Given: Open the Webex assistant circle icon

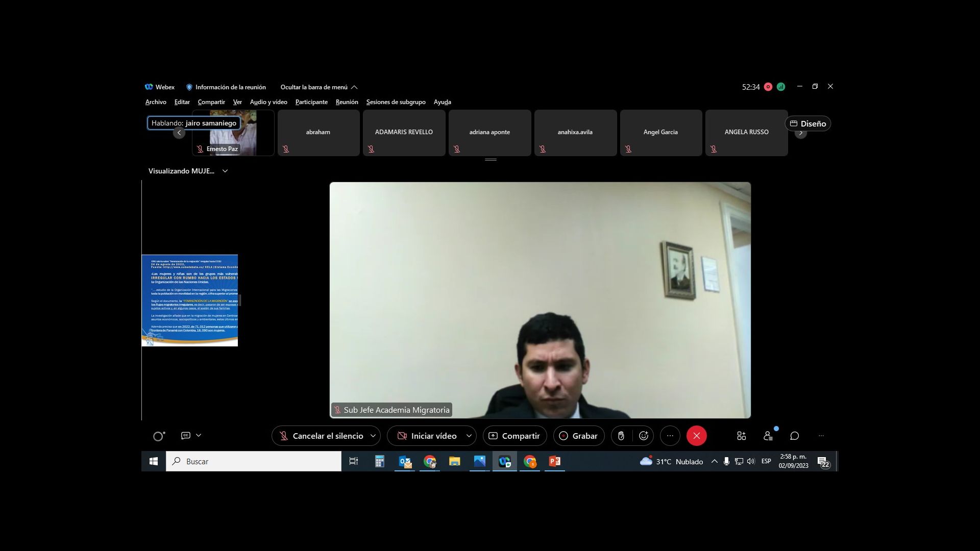Looking at the screenshot, I should pos(159,436).
